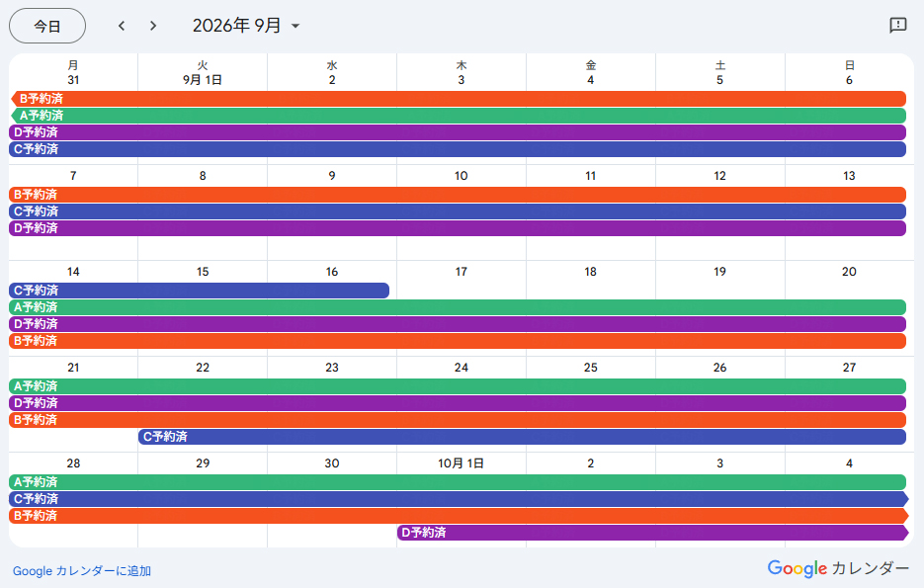Select day number 20
Screen dimensions: 924x588
[x=849, y=272]
